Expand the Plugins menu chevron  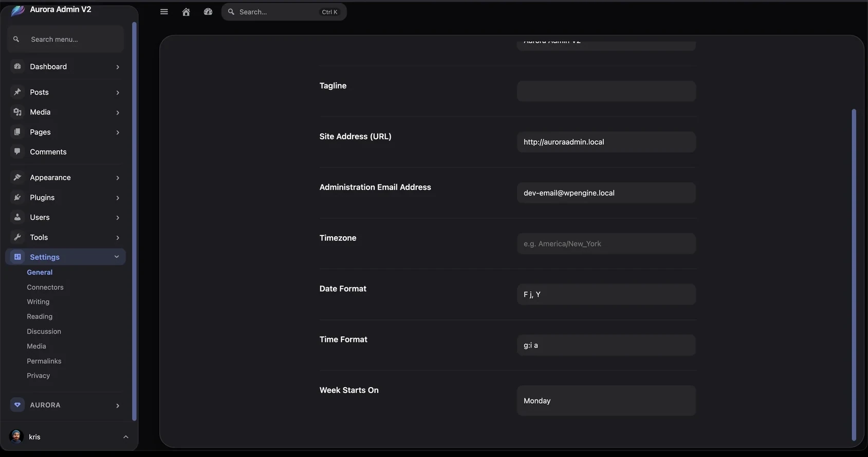click(118, 198)
